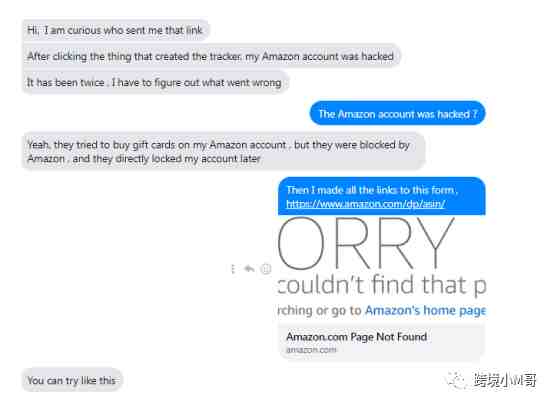This screenshot has width=554, height=405.
Task: Open the SORRY page preview image
Action: pyautogui.click(x=382, y=268)
